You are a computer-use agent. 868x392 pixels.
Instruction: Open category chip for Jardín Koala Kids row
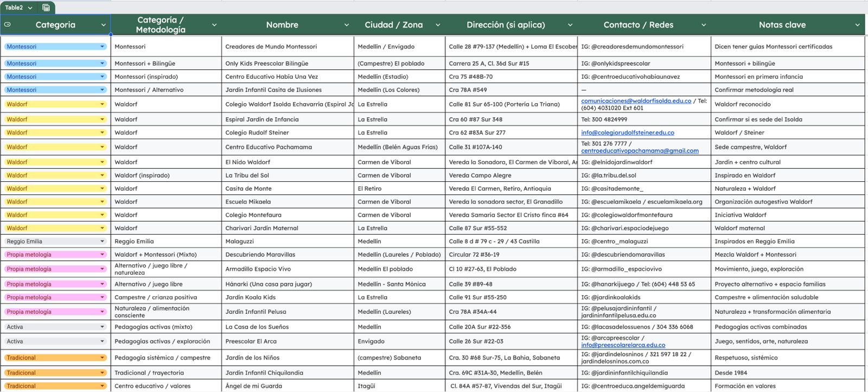pos(102,298)
